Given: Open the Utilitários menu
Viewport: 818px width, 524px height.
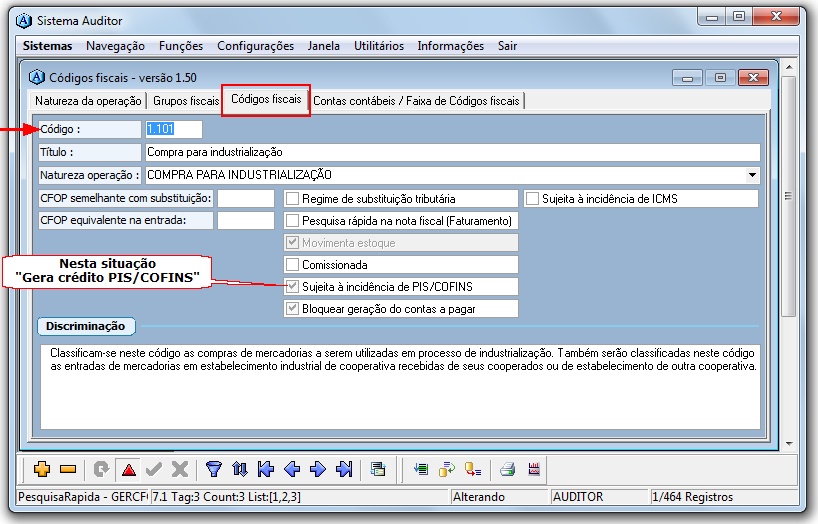Looking at the screenshot, I should [379, 46].
